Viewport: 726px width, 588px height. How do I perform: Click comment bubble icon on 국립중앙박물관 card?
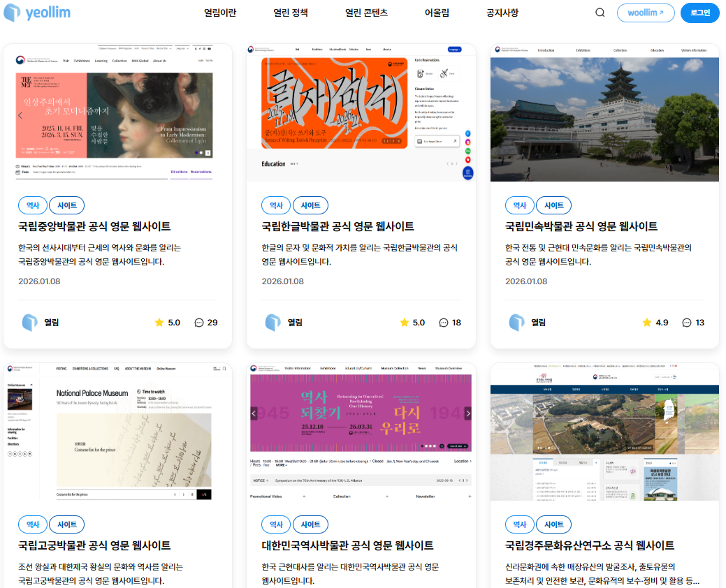pyautogui.click(x=199, y=323)
